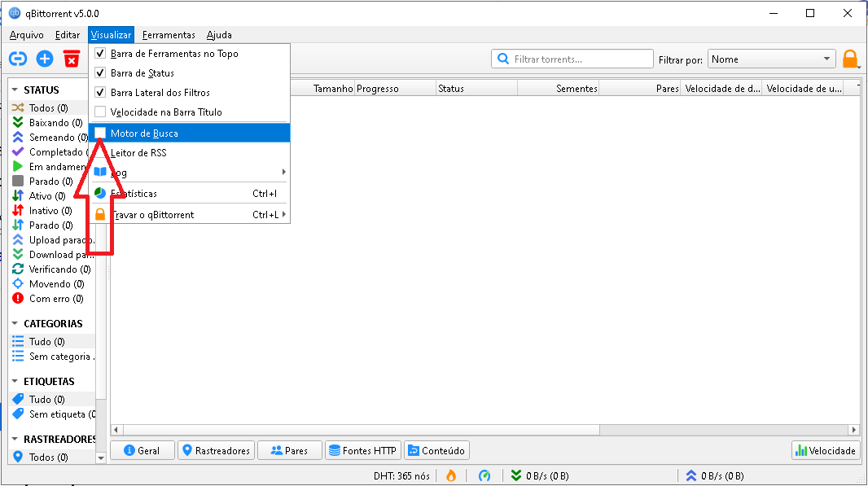Viewport: 868px width, 486px height.
Task: Click the red delete torrent icon
Action: tap(72, 58)
